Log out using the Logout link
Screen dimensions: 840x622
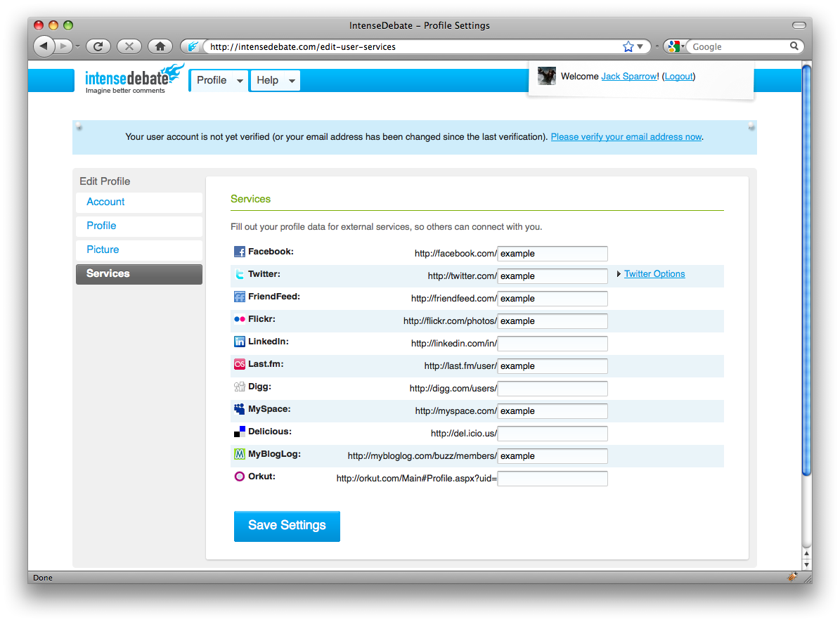coord(678,77)
